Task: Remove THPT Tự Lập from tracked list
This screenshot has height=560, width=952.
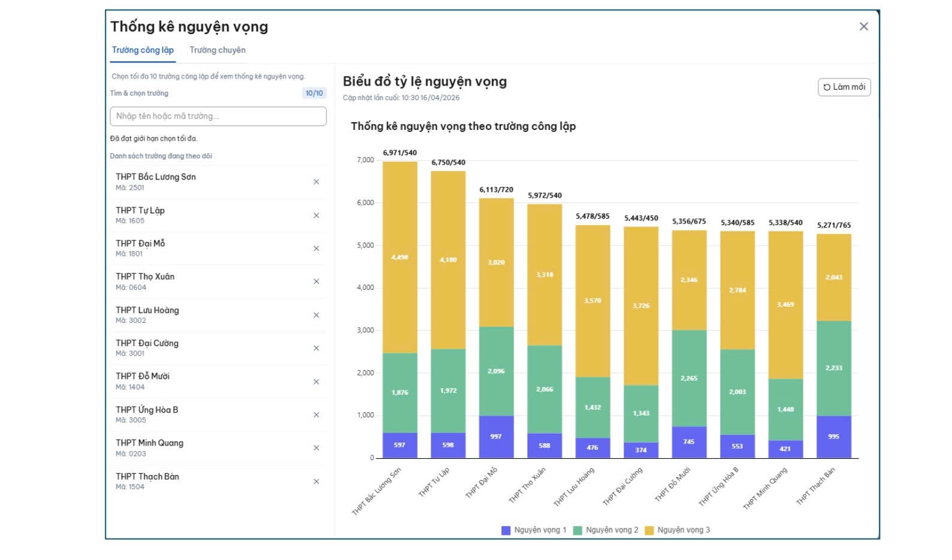Action: pyautogui.click(x=316, y=216)
